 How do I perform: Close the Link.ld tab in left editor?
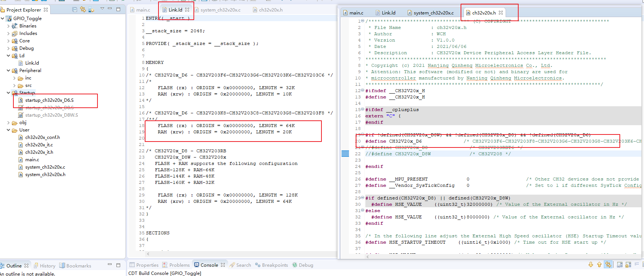187,10
